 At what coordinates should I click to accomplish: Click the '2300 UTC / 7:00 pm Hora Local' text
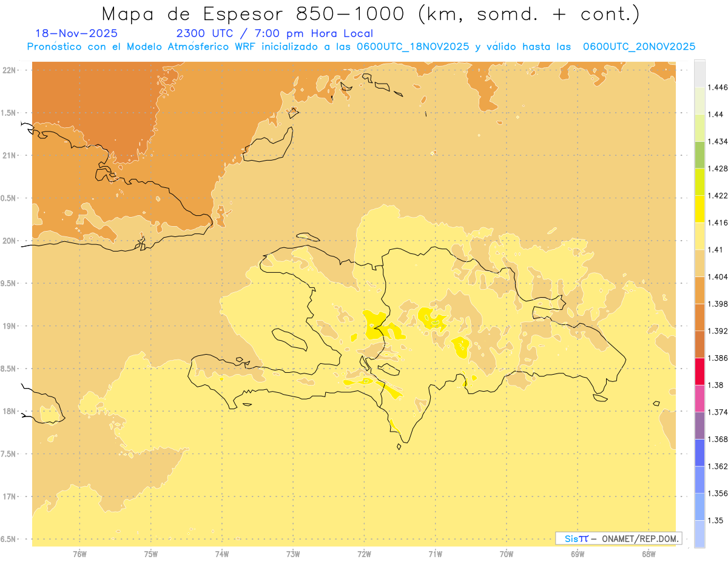point(274,33)
